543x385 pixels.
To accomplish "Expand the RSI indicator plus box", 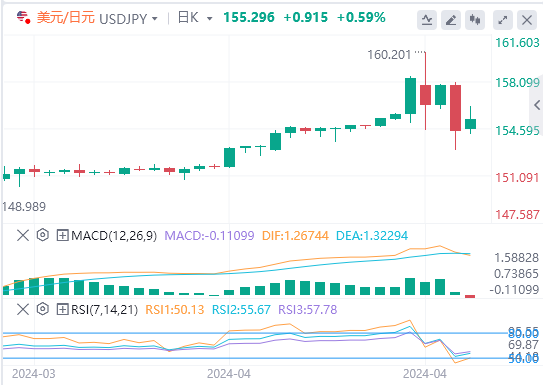I will pyautogui.click(x=62, y=309).
